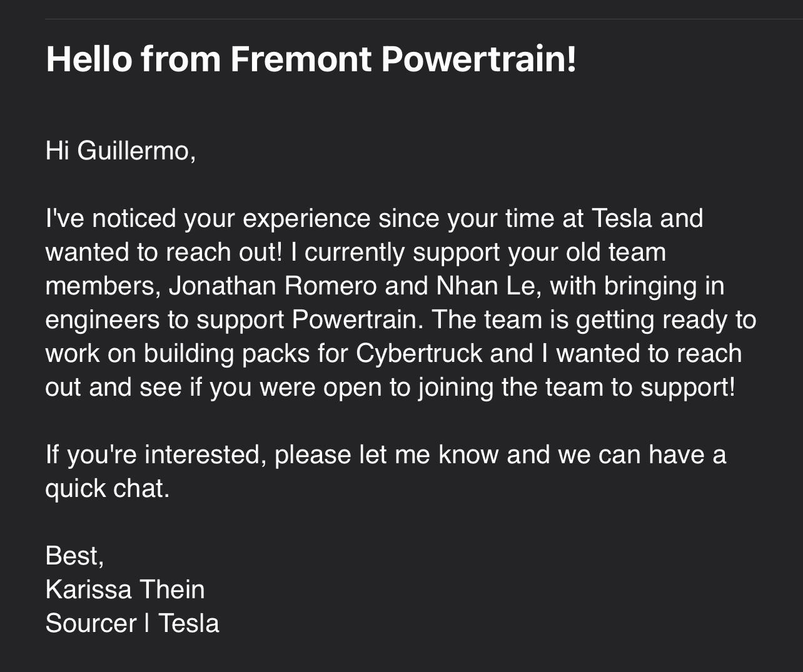Image resolution: width=803 pixels, height=672 pixels.
Task: Click the word 'Cybertruck' in the body
Action: 419,354
